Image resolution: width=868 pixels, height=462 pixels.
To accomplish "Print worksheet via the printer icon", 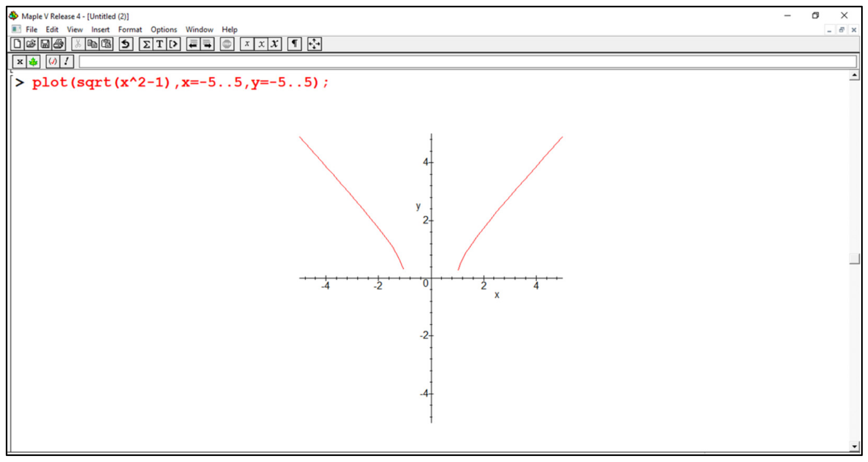I will click(59, 44).
